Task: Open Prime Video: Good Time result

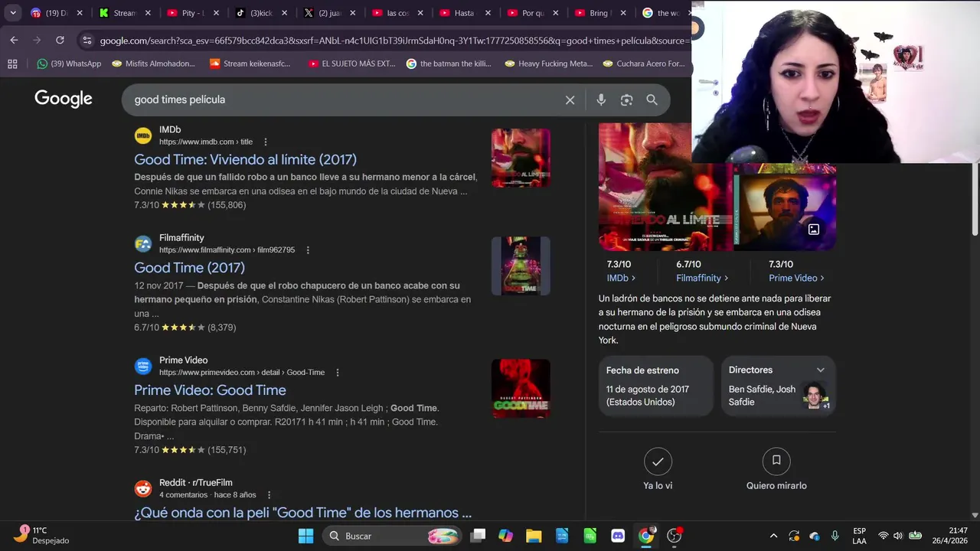Action: pyautogui.click(x=210, y=390)
